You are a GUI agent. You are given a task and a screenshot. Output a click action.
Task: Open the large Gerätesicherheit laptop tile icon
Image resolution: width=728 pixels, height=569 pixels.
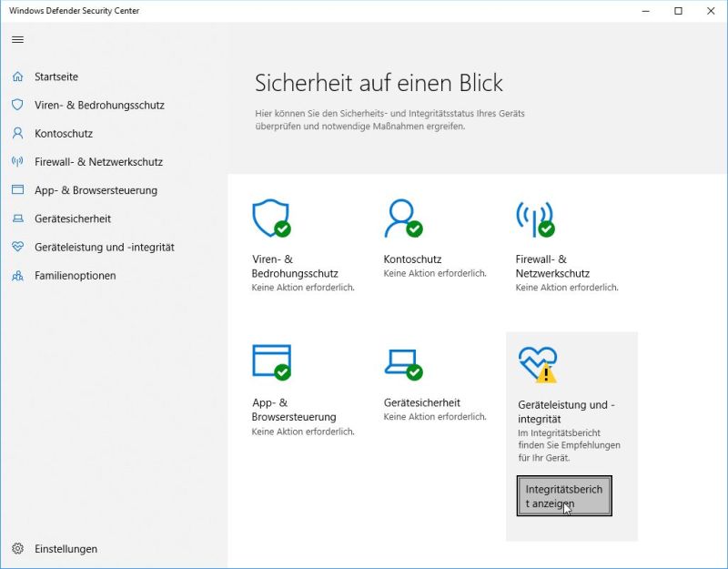pos(403,365)
